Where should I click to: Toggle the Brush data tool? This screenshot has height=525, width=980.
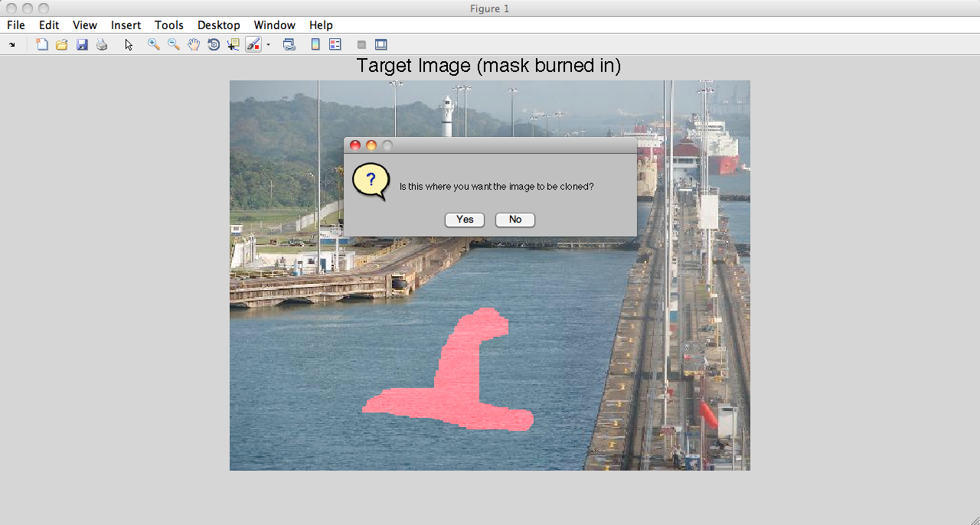tap(253, 45)
